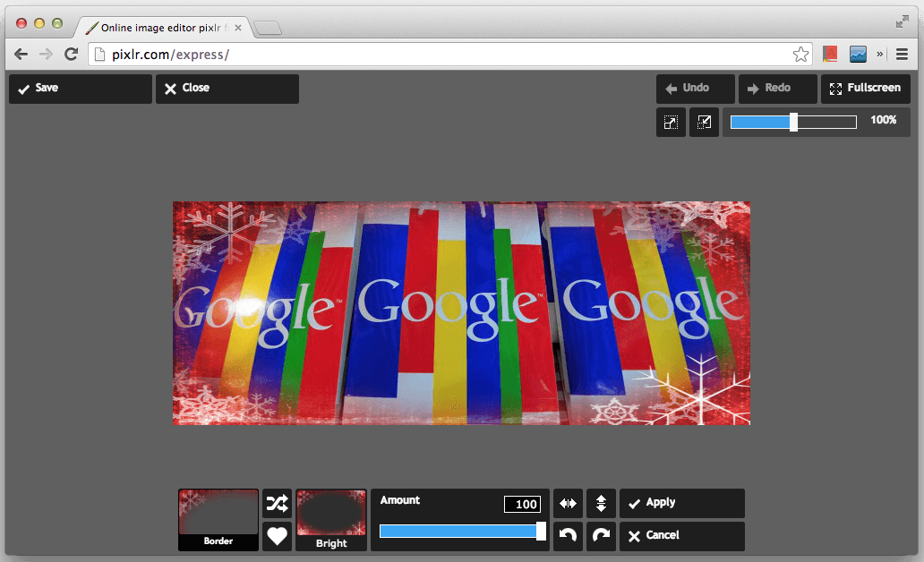Expand hidden extensions with the chevron

tap(880, 55)
